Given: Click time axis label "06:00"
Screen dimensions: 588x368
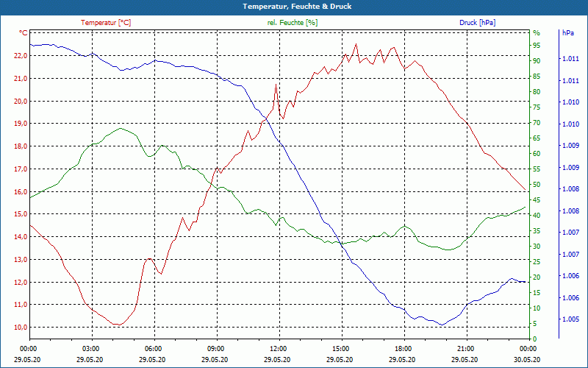Looking at the screenshot, I should (153, 349).
